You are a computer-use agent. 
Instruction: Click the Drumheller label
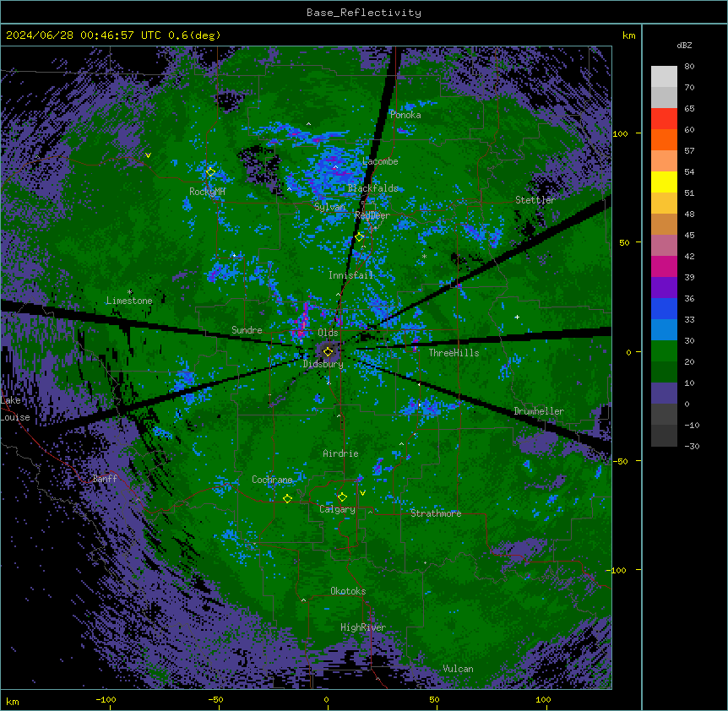click(x=539, y=411)
